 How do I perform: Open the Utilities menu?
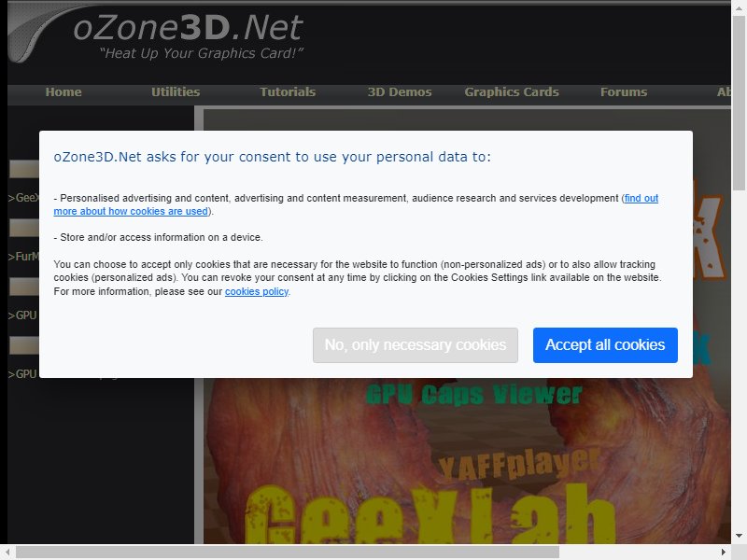pyautogui.click(x=176, y=91)
